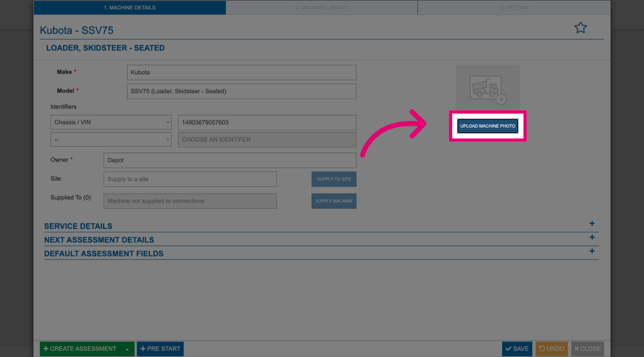
Task: Click the Supplied To (0) label
Action: [x=71, y=198]
